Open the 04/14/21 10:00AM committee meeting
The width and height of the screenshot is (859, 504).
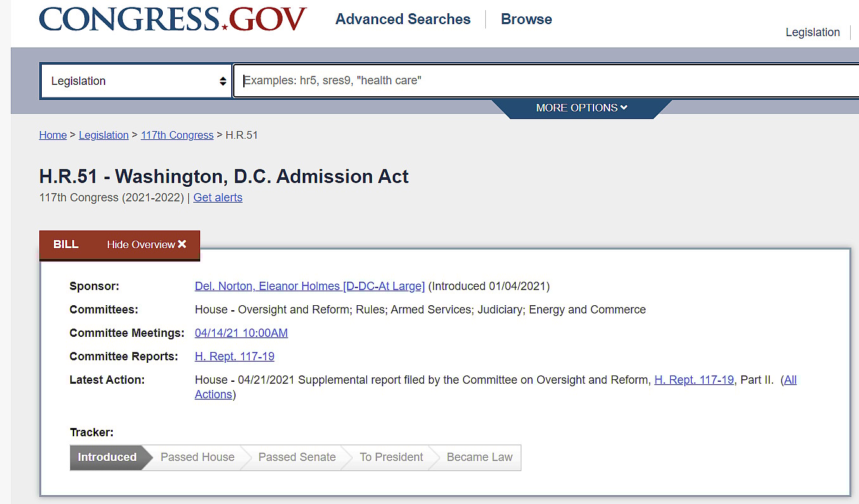(x=241, y=333)
